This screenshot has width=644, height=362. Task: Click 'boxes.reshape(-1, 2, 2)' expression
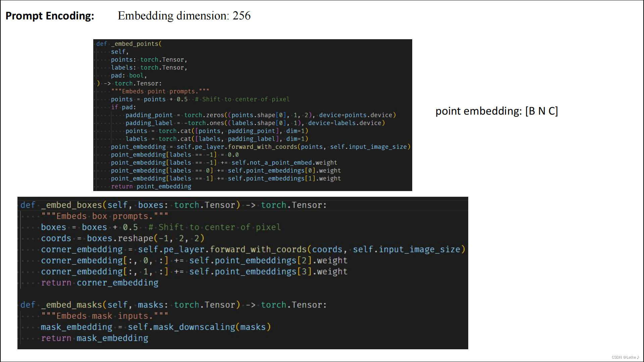pos(145,238)
